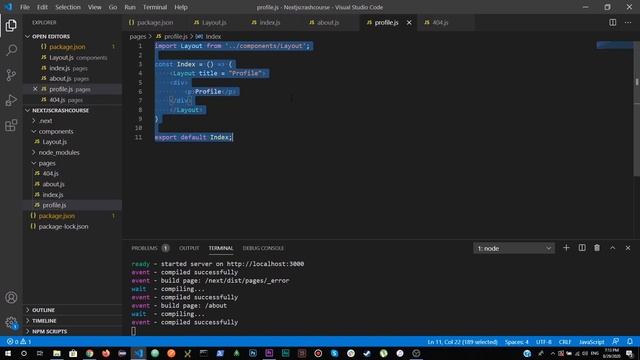Open the Go menu
This screenshot has height=360, width=640.
[x=113, y=7]
